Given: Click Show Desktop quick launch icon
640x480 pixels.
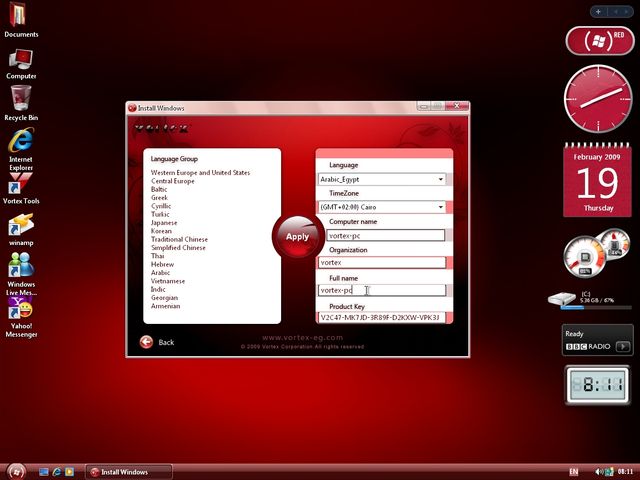Looking at the screenshot, I should pyautogui.click(x=44, y=472).
